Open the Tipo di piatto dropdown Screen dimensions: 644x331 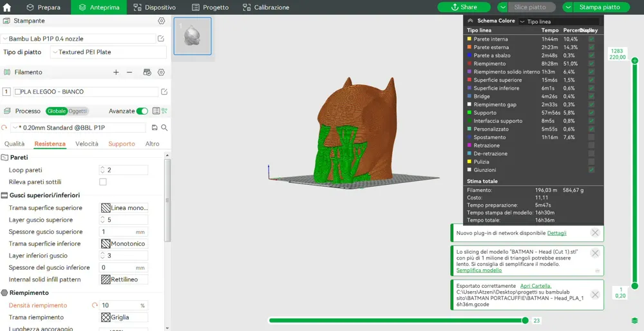108,52
